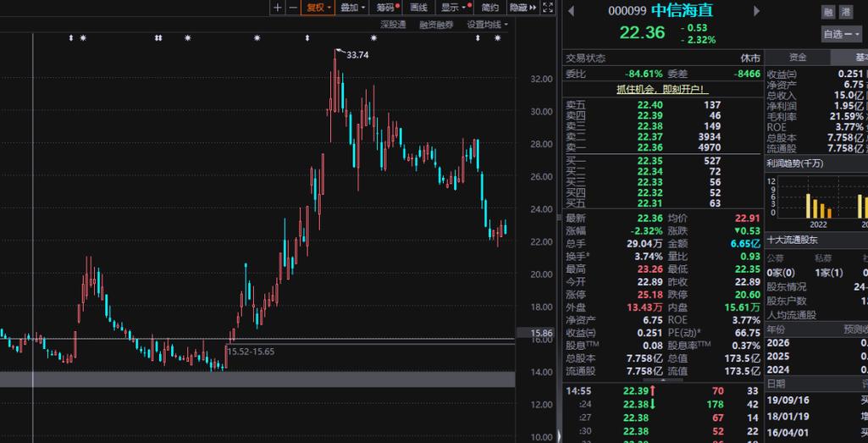The image size is (868, 443).
Task: Go to previous stock with left arrow
Action: [x=571, y=10]
